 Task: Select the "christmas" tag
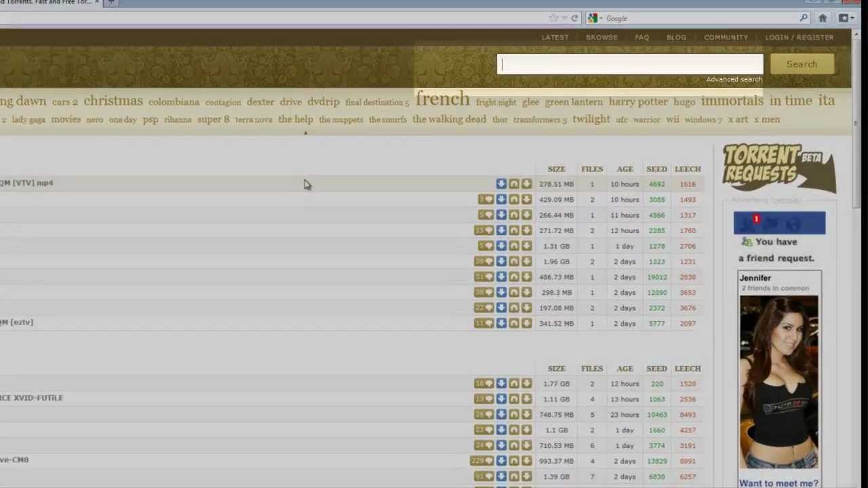pyautogui.click(x=113, y=101)
